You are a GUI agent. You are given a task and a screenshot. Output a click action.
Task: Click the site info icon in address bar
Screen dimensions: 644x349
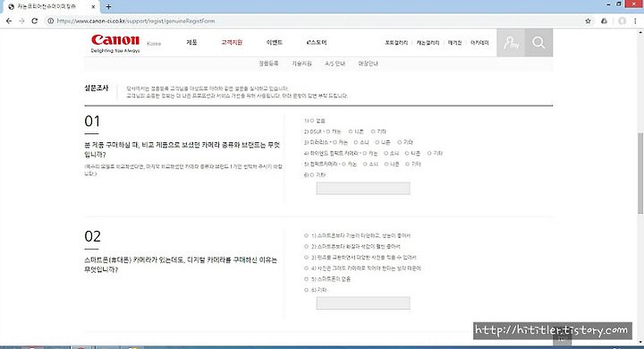tap(50, 21)
